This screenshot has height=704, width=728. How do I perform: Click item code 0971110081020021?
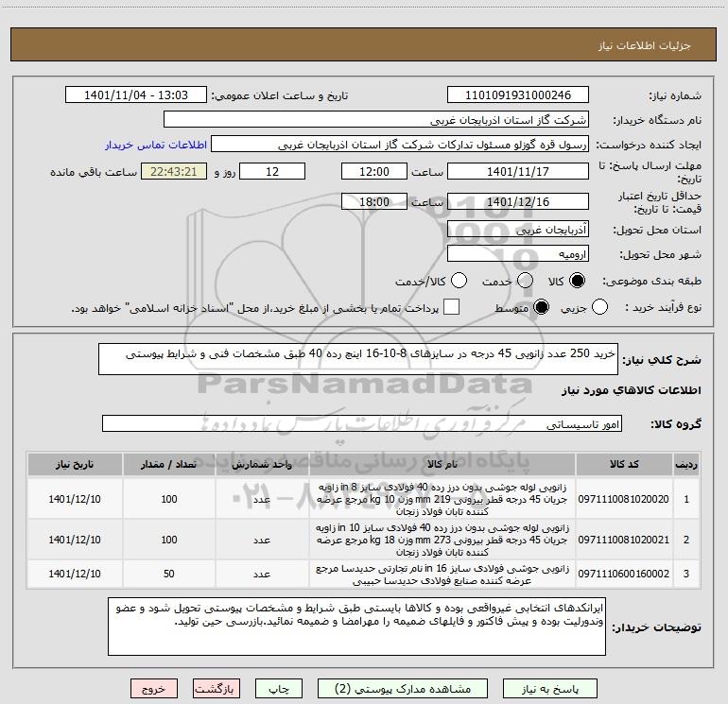(624, 540)
